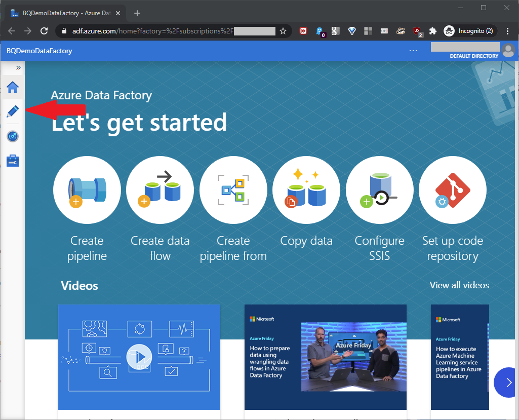Open the wrangling data flows video thumbnail

click(326, 357)
